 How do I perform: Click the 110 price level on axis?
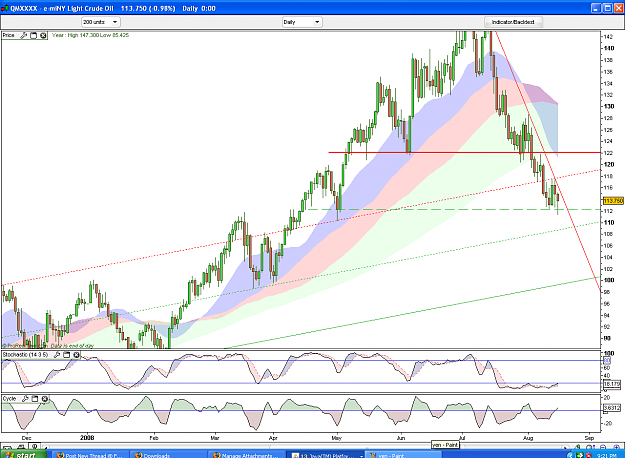coord(609,222)
